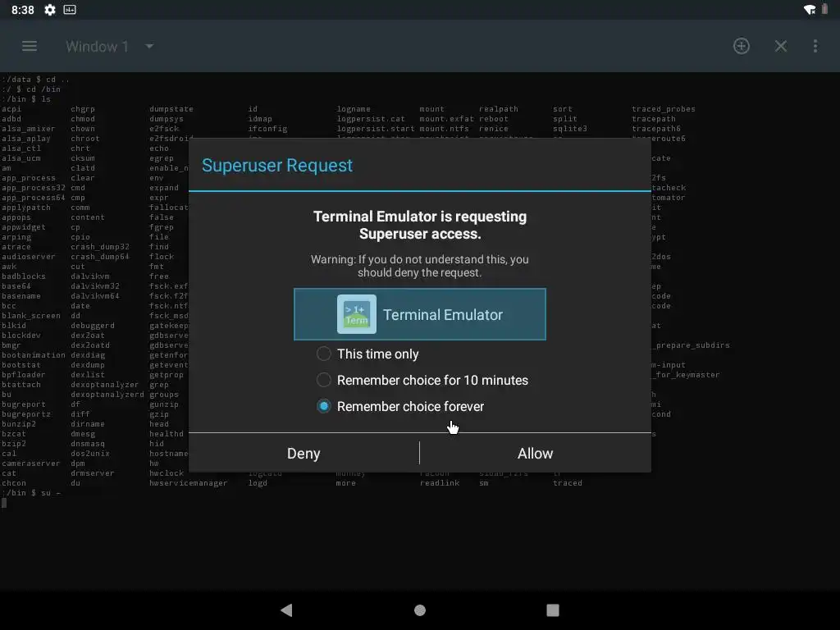Click 'dexoptanalyzerd' in terminal listing

coord(107,395)
